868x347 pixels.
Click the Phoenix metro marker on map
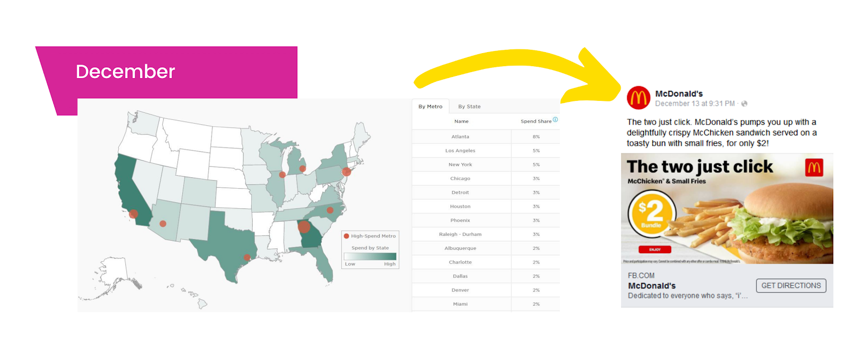click(x=163, y=223)
